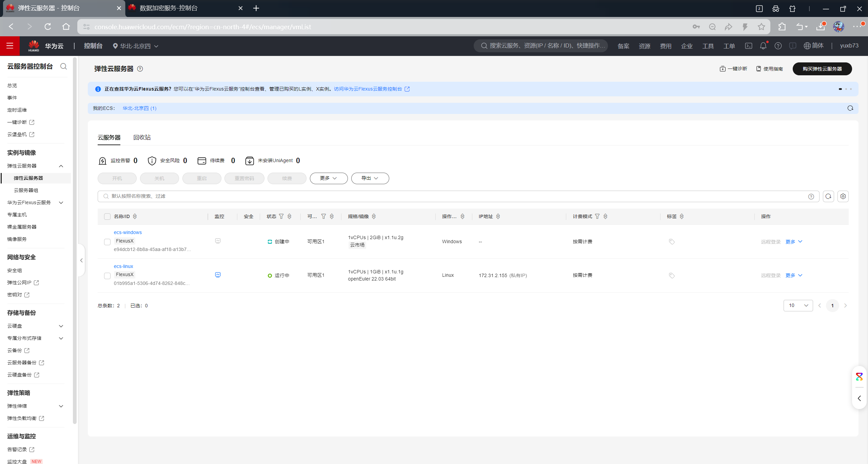This screenshot has height=464, width=868.
Task: Open 云服务器组 in the sidebar
Action: coord(26,190)
